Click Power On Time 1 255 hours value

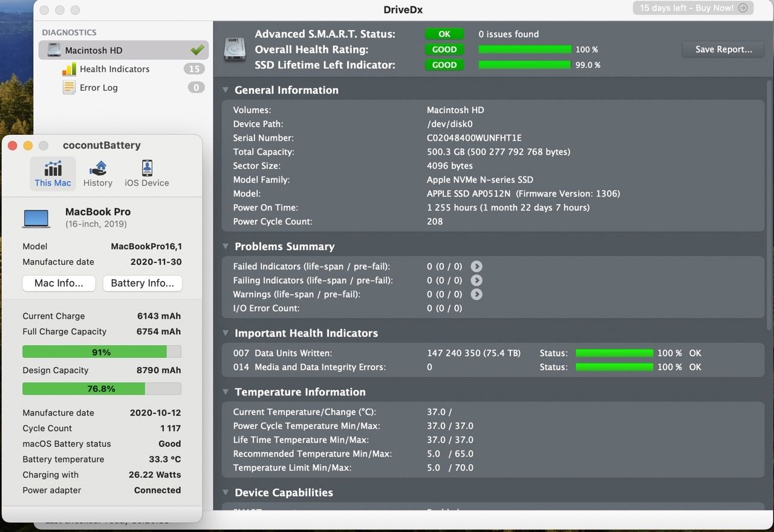(x=508, y=207)
